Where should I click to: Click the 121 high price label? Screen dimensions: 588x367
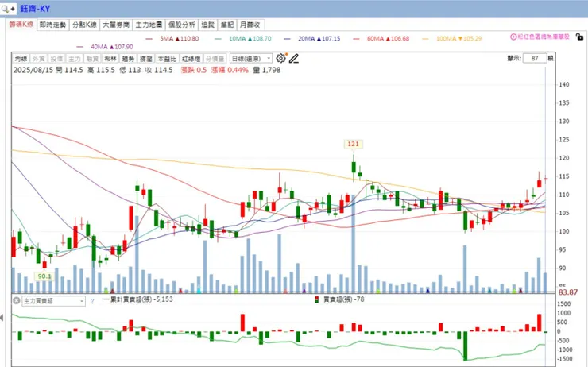(354, 144)
